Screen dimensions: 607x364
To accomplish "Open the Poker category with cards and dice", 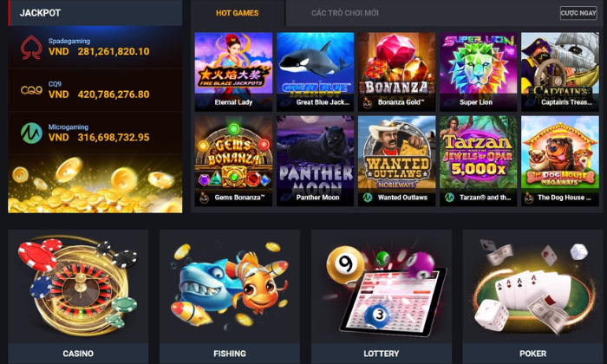I will (x=532, y=296).
